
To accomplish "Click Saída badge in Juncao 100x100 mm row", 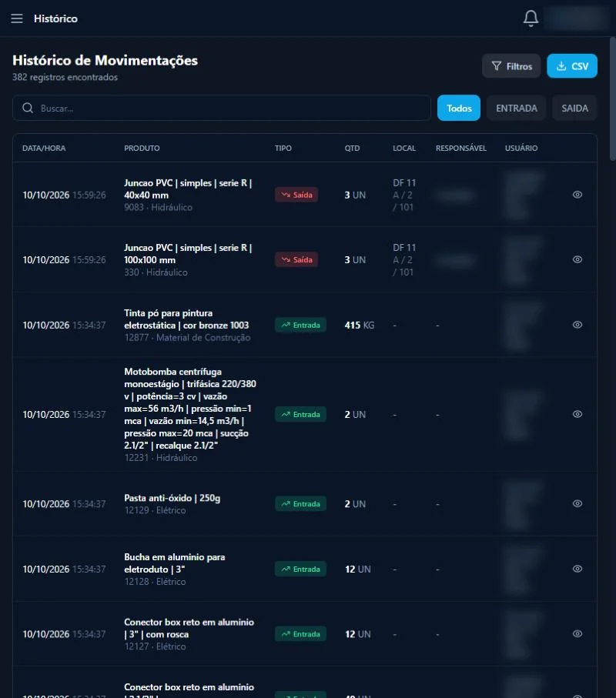I will [296, 259].
